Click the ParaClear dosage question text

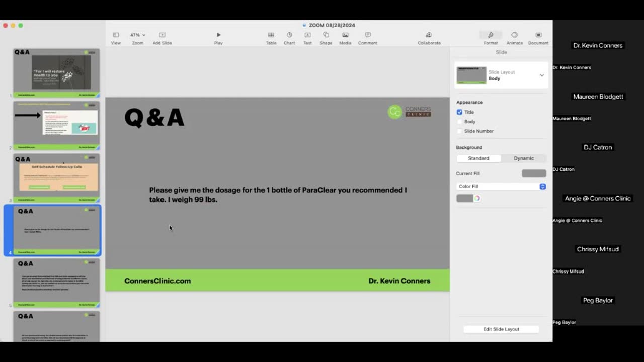click(278, 195)
